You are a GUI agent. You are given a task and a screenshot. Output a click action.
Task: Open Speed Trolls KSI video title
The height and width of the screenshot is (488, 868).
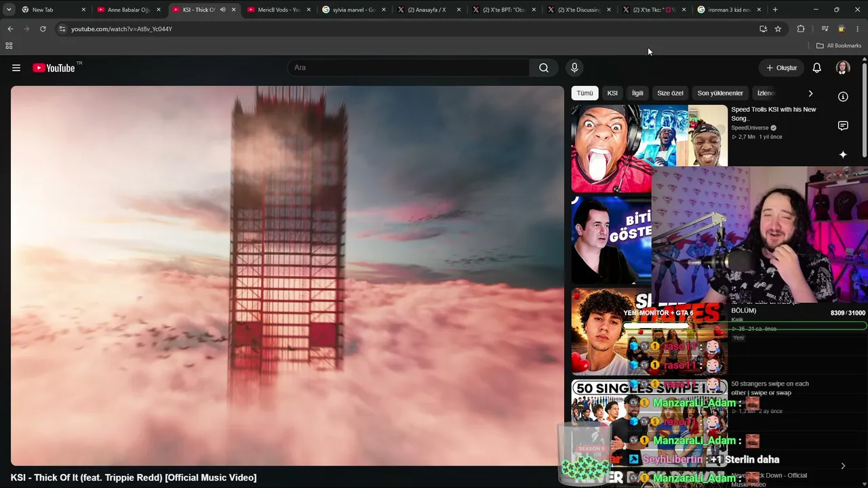click(x=774, y=114)
